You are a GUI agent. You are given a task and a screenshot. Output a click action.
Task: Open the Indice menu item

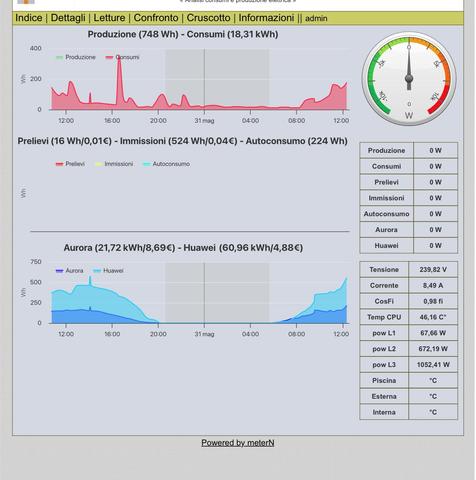coord(29,18)
